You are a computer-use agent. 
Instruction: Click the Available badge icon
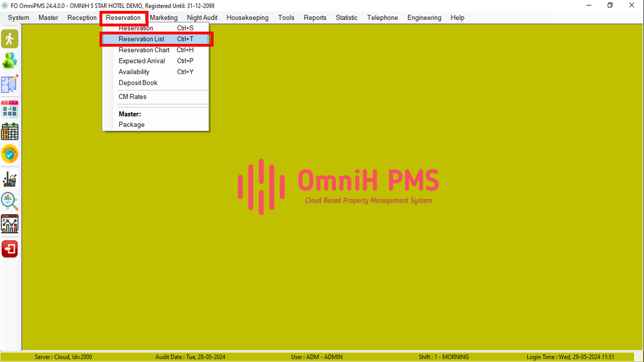tap(9, 154)
